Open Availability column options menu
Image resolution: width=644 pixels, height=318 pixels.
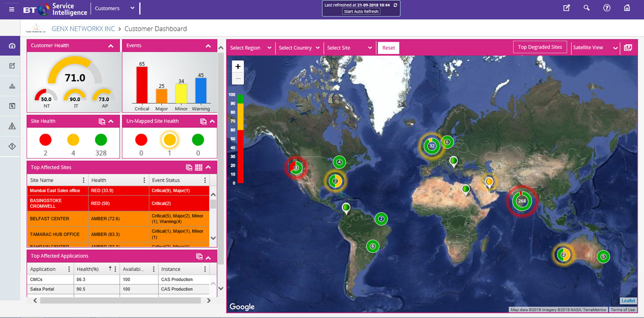pyautogui.click(x=152, y=269)
